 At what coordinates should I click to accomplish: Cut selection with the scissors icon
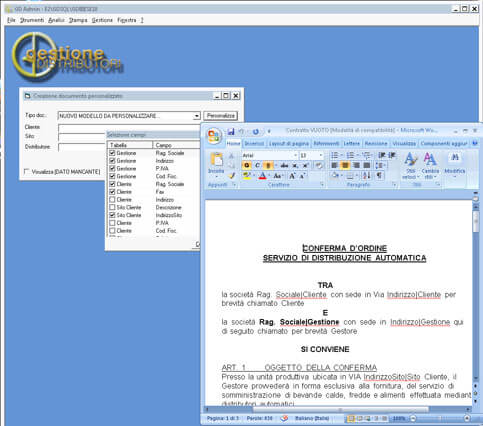click(232, 156)
